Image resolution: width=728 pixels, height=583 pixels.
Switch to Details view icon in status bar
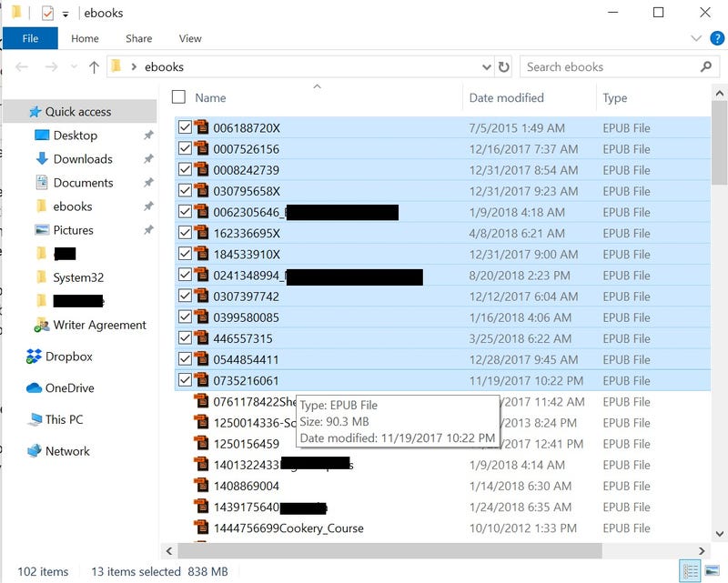click(691, 570)
